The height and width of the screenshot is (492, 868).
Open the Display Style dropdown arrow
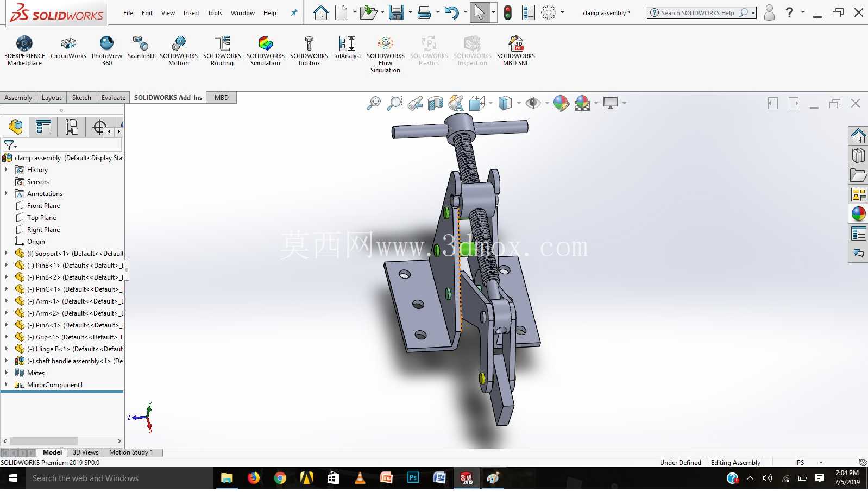(x=519, y=103)
